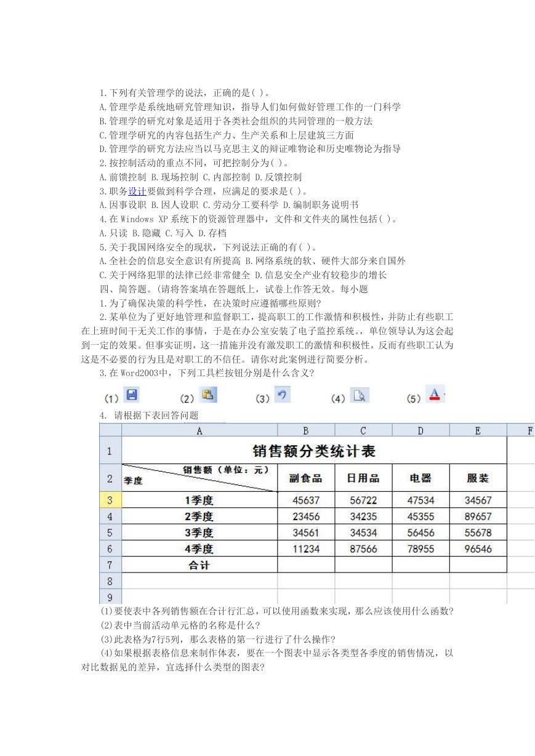Screen dimensions: 535x756
Task: Select row 5 header
Action: (110, 533)
